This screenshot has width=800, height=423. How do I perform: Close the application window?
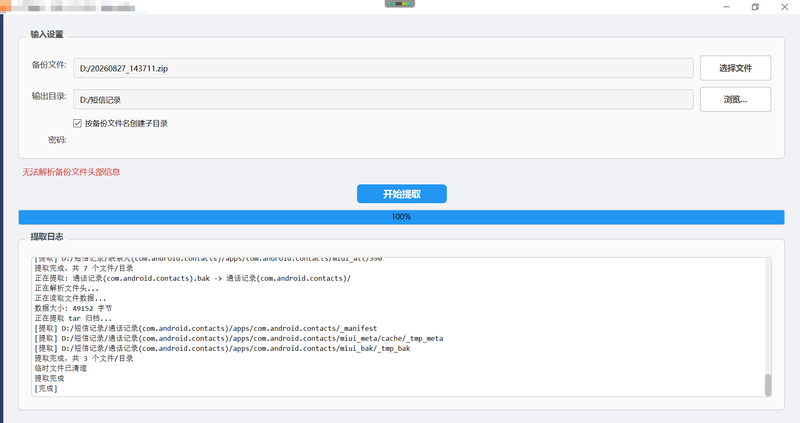(x=785, y=7)
